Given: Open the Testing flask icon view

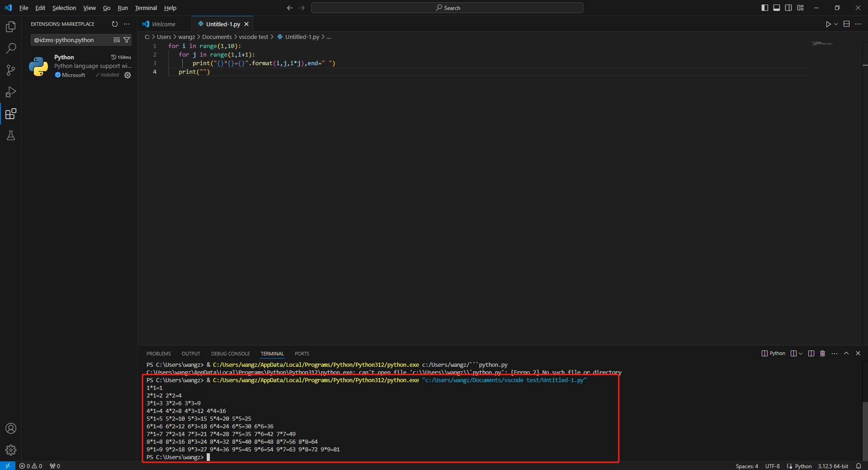Looking at the screenshot, I should coord(11,135).
